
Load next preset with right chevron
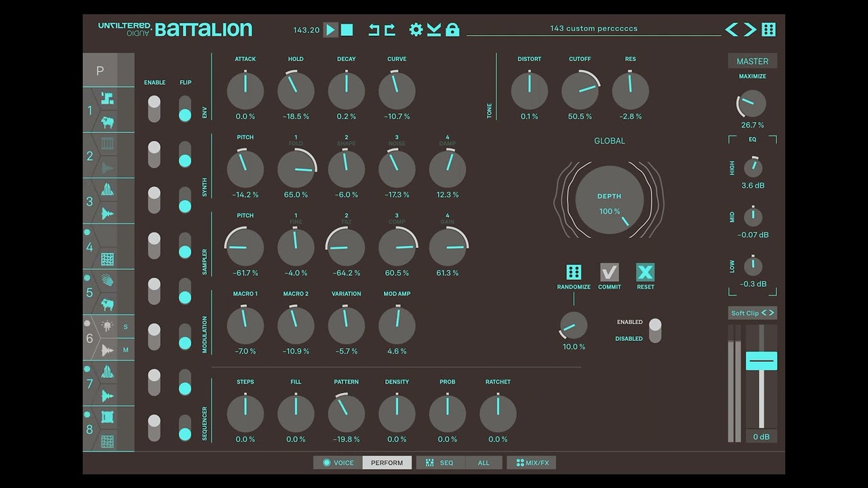[x=749, y=29]
